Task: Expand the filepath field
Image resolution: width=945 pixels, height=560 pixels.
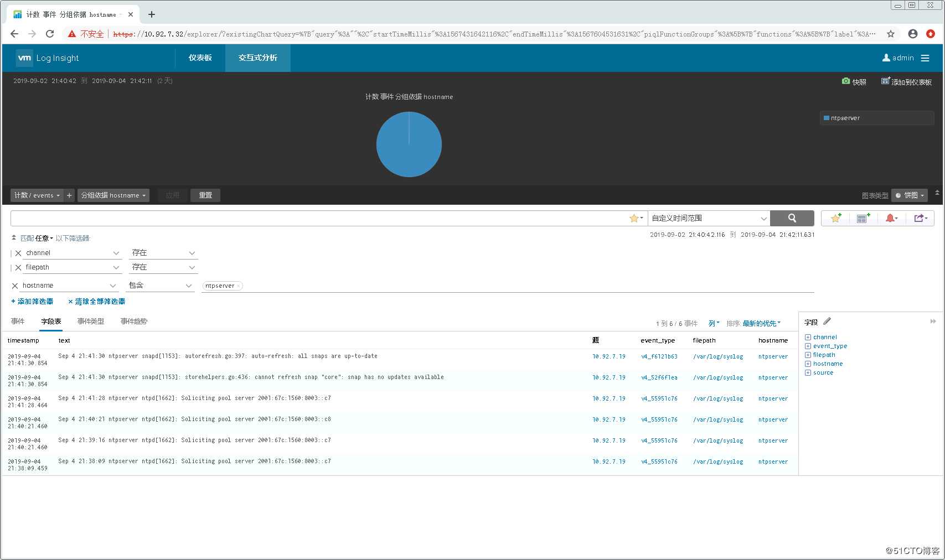Action: point(808,355)
